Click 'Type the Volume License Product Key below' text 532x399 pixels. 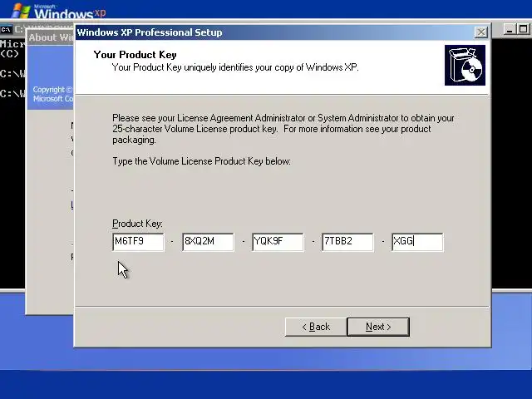201,161
